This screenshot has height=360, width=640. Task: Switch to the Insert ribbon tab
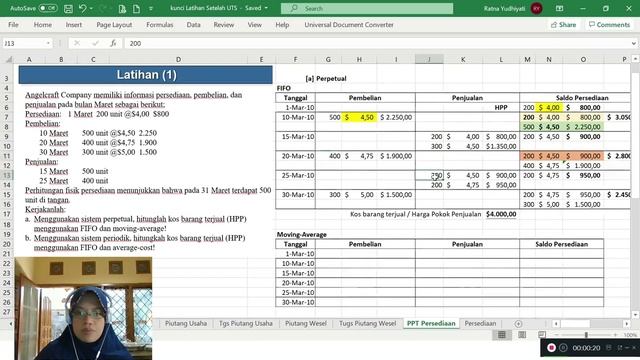(x=74, y=25)
